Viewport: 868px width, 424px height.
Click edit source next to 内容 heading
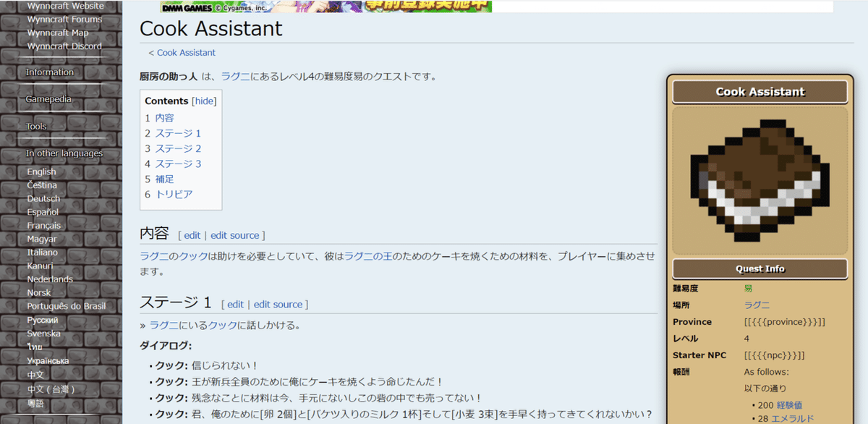[235, 235]
